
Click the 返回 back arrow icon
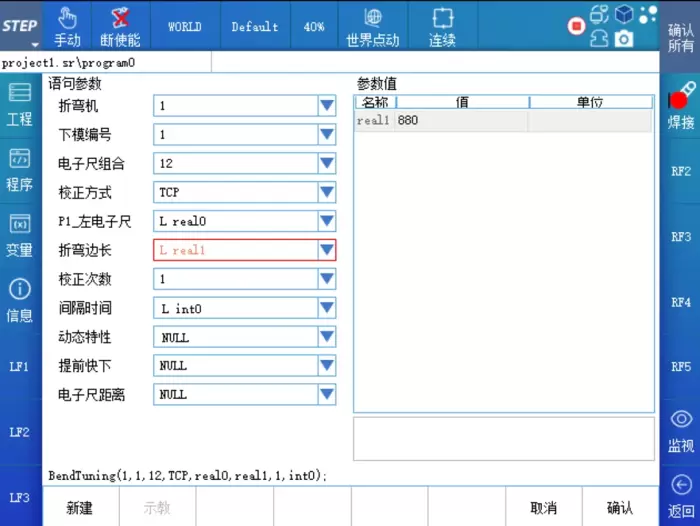[x=681, y=495]
